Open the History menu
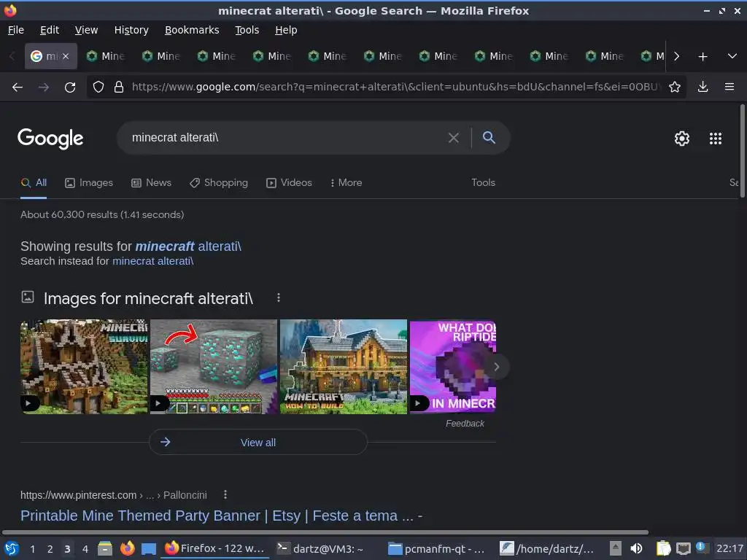Viewport: 747px width, 560px height. pyautogui.click(x=131, y=30)
